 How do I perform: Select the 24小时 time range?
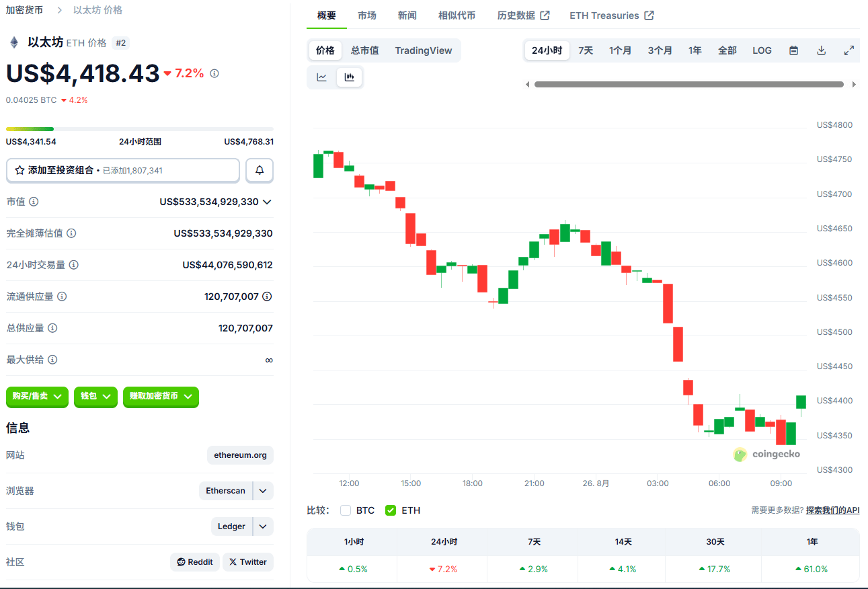click(x=547, y=50)
